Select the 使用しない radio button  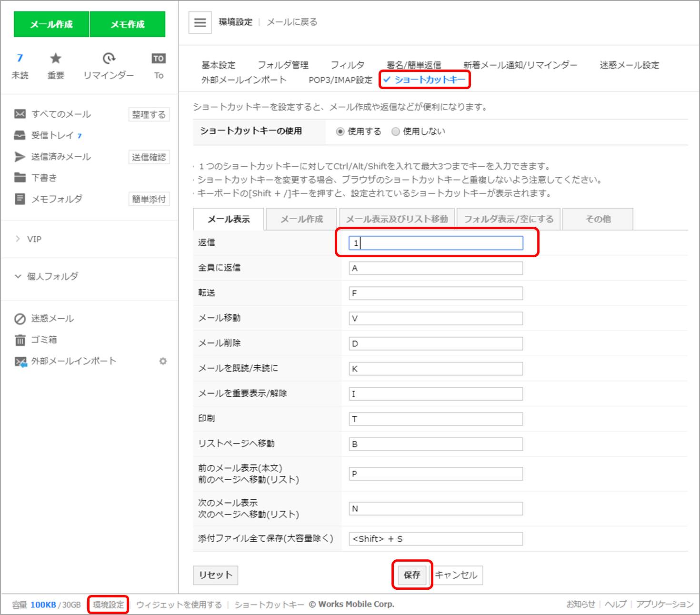click(x=395, y=132)
